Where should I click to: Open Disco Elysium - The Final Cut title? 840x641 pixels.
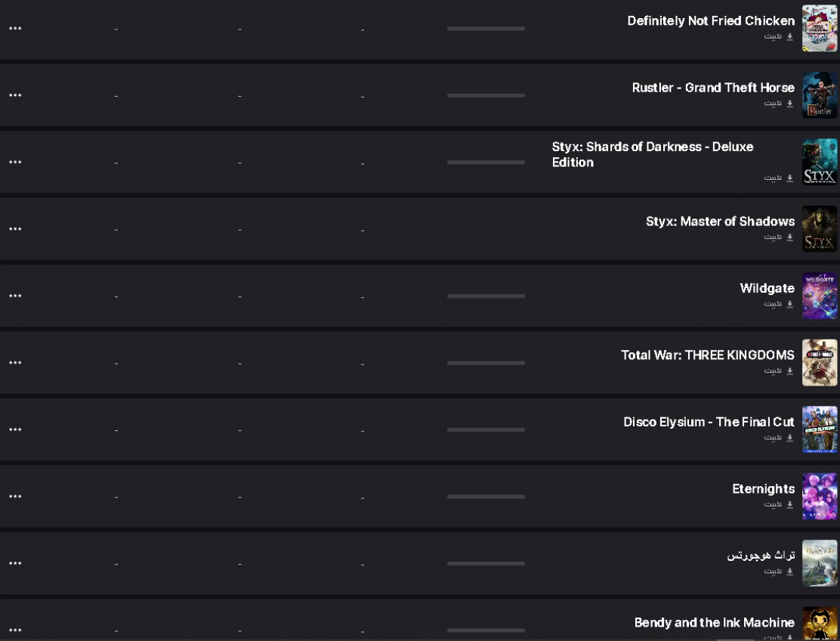(709, 422)
